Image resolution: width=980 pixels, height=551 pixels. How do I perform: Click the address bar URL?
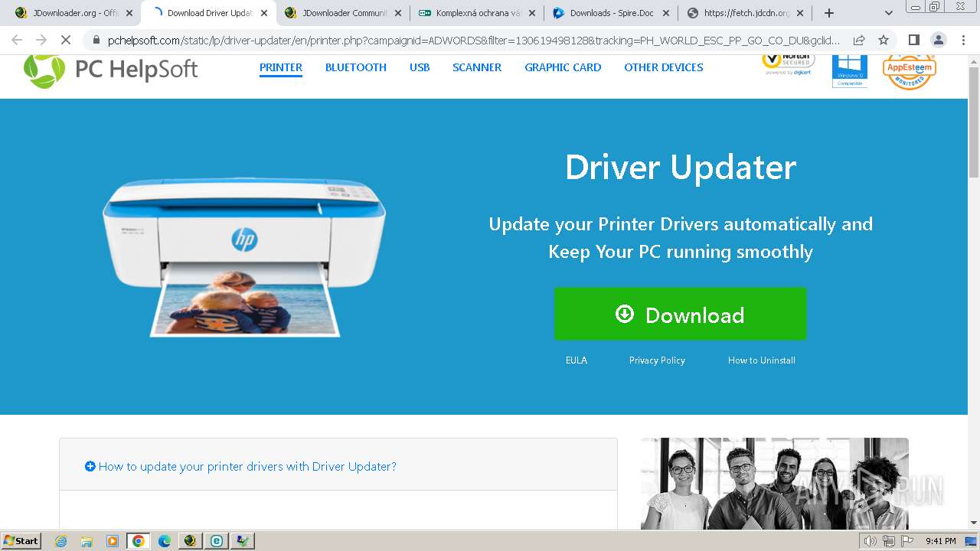[473, 40]
